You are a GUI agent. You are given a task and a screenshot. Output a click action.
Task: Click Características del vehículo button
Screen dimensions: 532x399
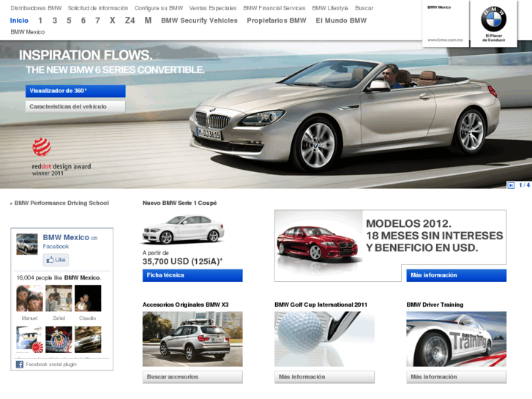click(75, 107)
